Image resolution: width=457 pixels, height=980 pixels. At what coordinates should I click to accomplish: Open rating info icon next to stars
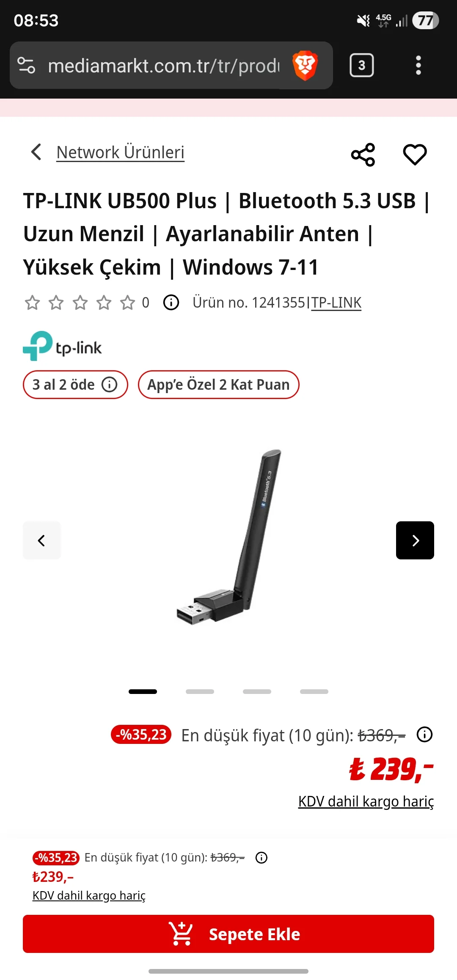click(171, 303)
